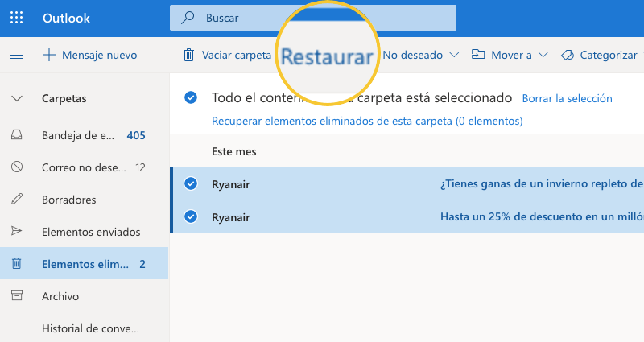Click Recuperar elementos eliminados de esta carpeta

click(x=366, y=122)
